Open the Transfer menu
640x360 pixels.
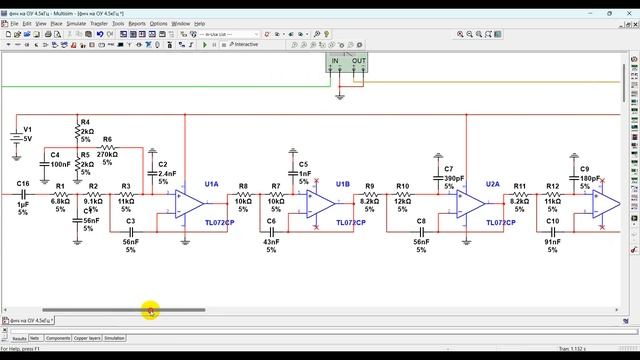pyautogui.click(x=99, y=24)
